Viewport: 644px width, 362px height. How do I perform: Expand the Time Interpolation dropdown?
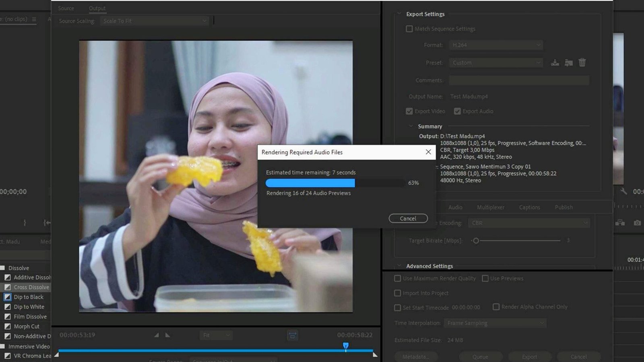(x=495, y=323)
